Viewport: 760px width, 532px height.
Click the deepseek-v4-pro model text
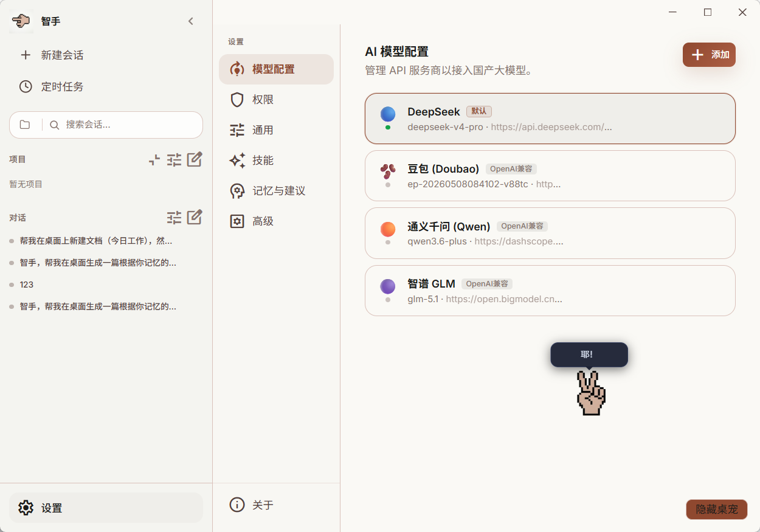(445, 127)
